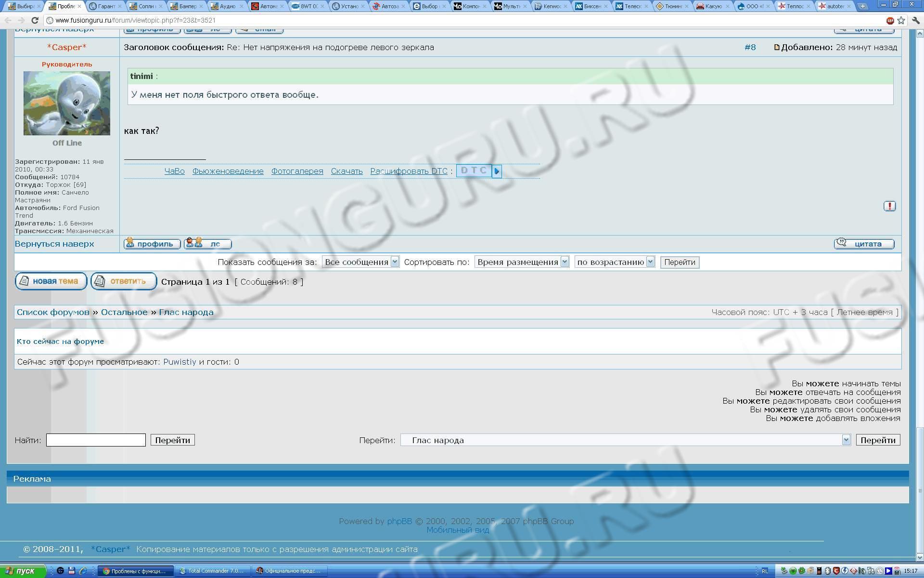Switch to the 'Kenwood' browser tab

click(x=552, y=6)
